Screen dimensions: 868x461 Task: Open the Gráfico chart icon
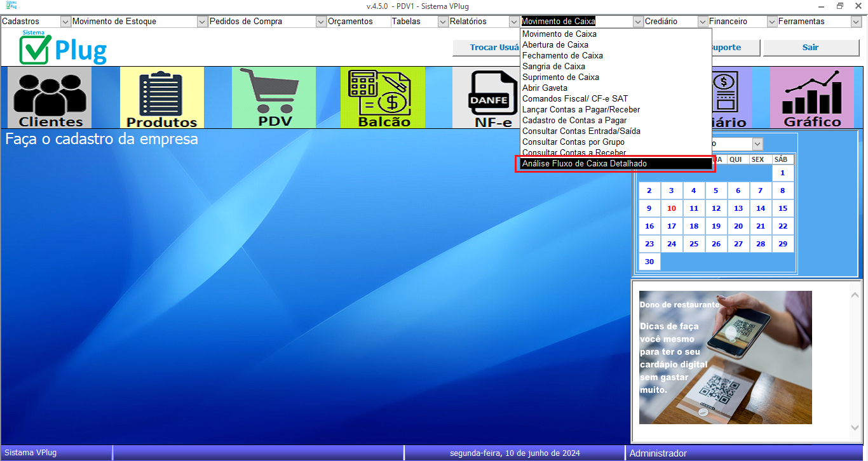pyautogui.click(x=811, y=97)
